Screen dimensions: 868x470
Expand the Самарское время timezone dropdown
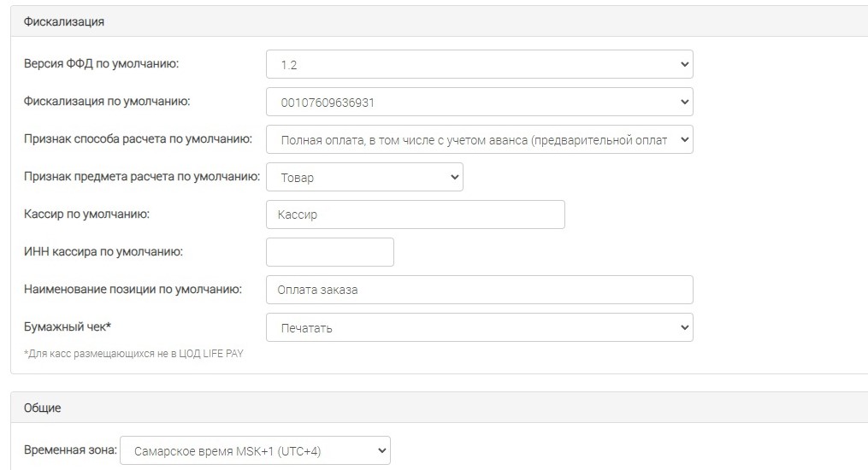tap(255, 450)
